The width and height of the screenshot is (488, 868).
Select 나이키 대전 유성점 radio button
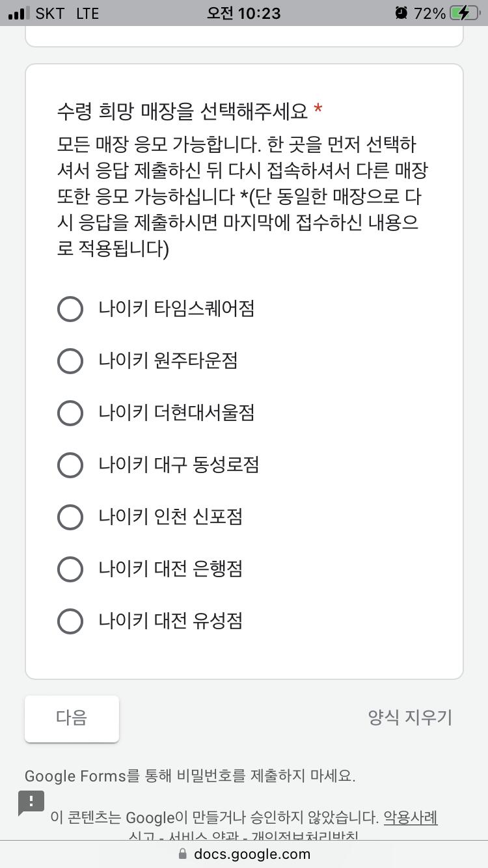point(70,621)
